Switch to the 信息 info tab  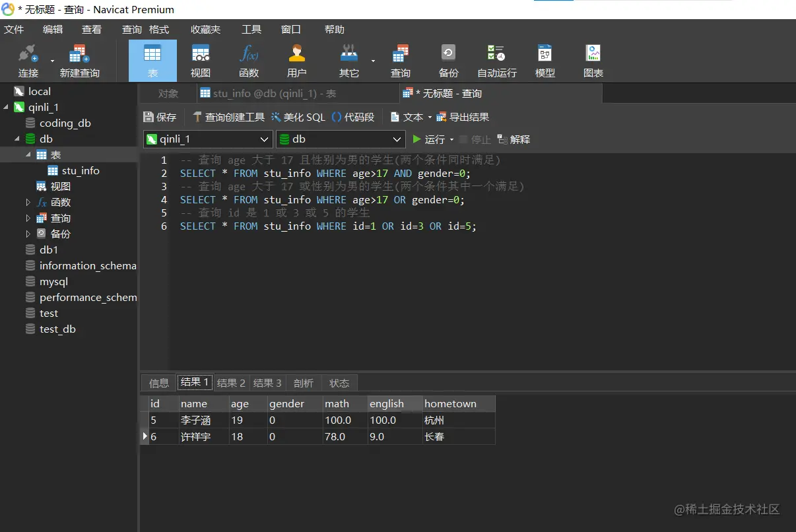(x=158, y=383)
